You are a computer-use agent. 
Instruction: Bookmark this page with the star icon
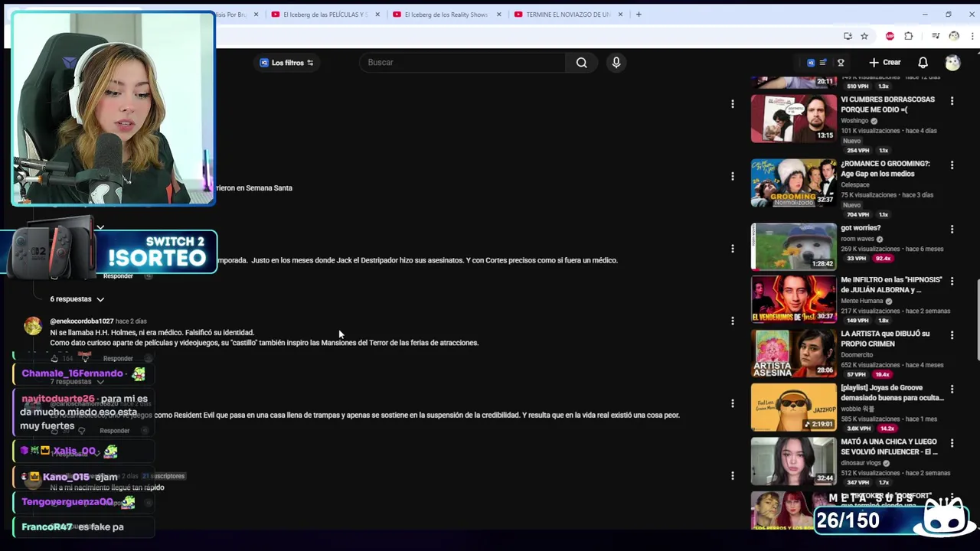pyautogui.click(x=864, y=36)
